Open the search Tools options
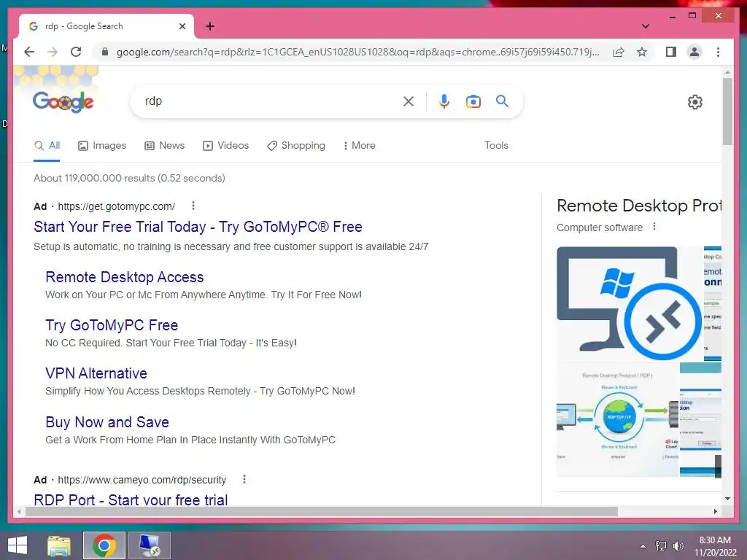Screen dimensions: 747x560 tap(496, 145)
